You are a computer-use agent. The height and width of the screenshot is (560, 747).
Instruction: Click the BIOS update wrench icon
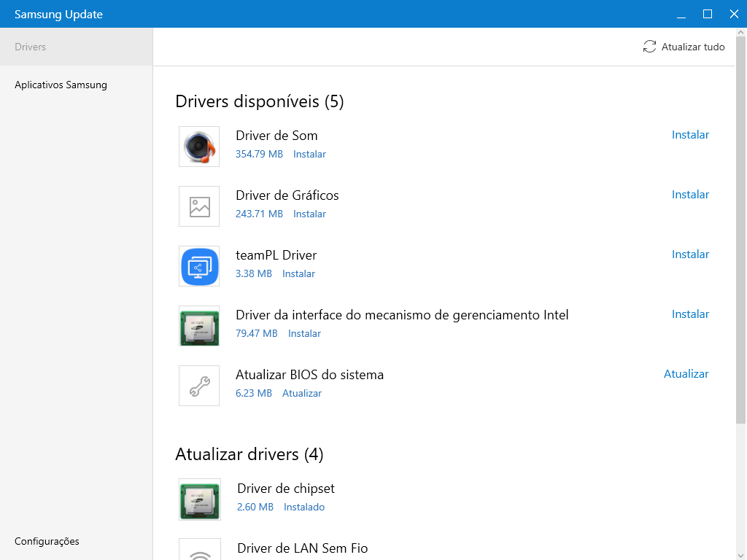(x=199, y=386)
